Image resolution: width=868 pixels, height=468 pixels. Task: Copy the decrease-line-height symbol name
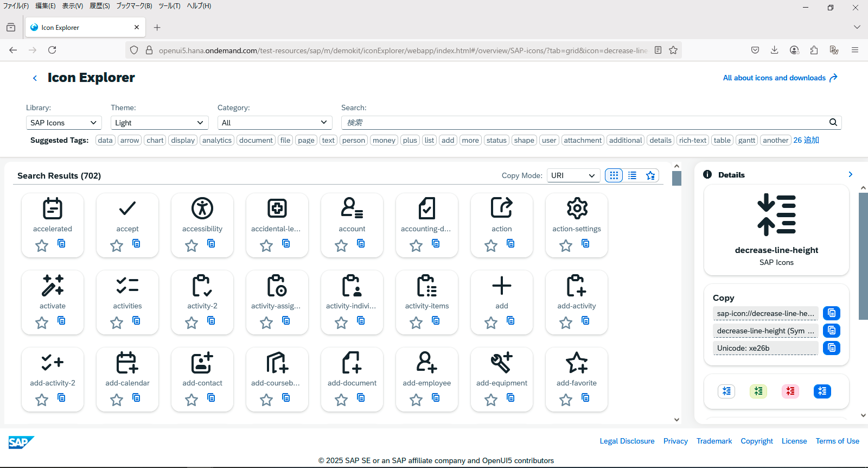point(832,331)
